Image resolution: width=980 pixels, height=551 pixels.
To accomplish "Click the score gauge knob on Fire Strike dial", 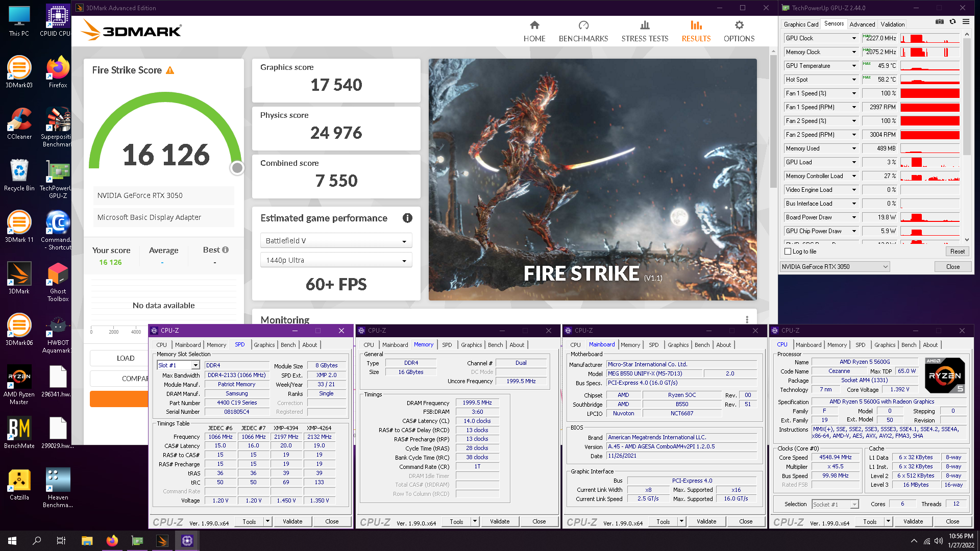I will tap(237, 168).
